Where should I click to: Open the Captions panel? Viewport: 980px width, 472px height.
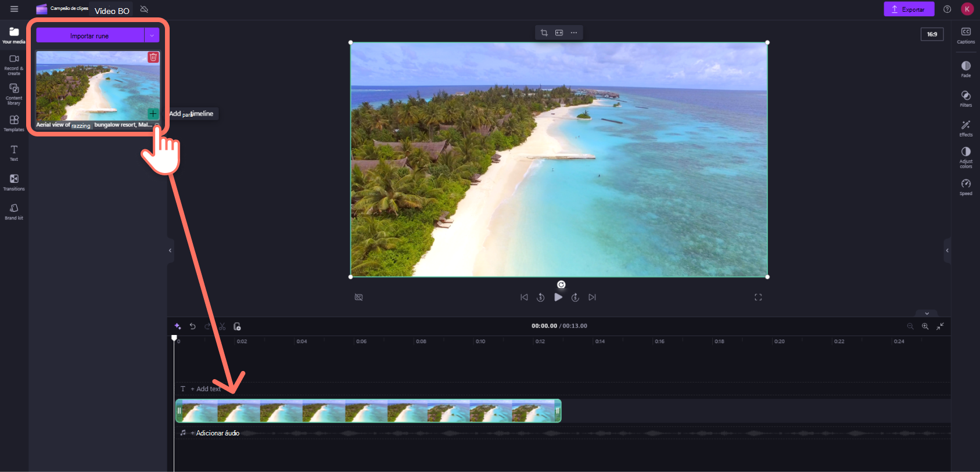point(966,35)
